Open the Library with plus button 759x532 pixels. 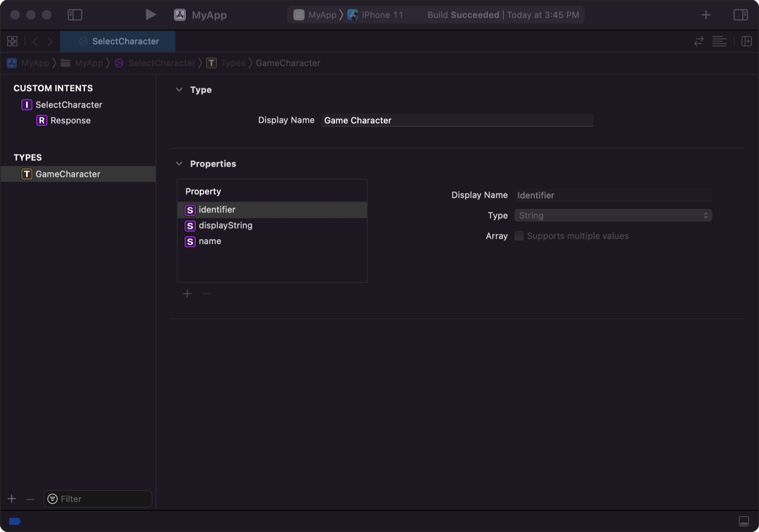[x=706, y=15]
